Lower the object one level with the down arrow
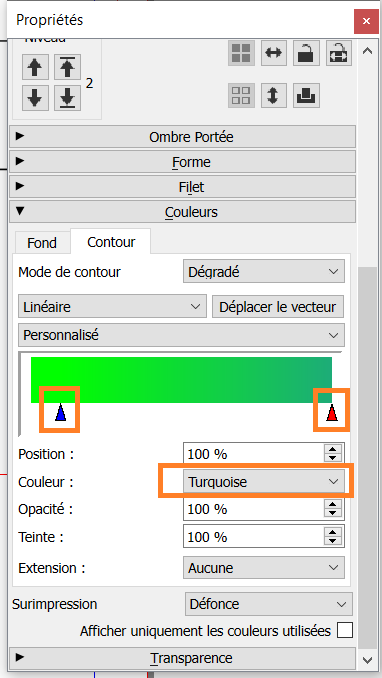382x678 pixels. [x=35, y=97]
